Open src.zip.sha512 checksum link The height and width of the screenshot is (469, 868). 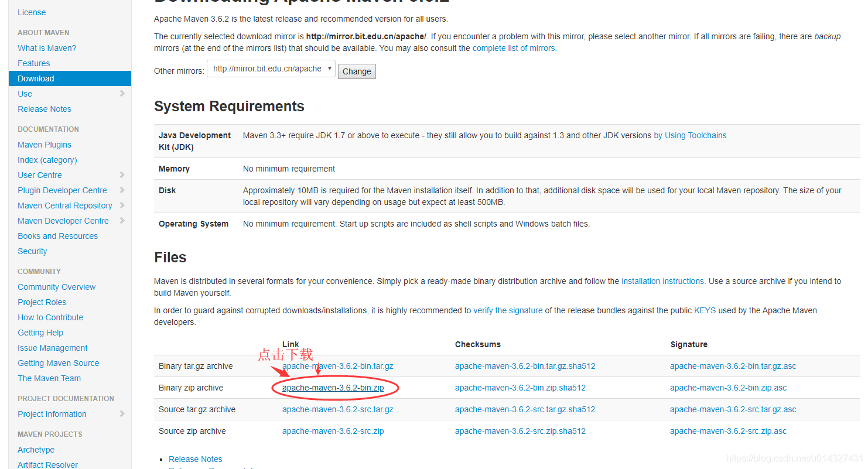pyautogui.click(x=520, y=431)
